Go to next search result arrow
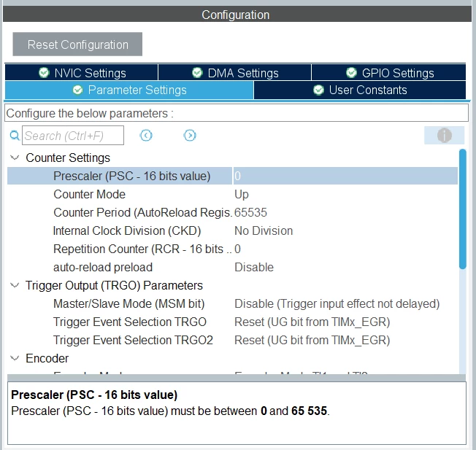Screen dimensions: 476x450 (x=190, y=135)
